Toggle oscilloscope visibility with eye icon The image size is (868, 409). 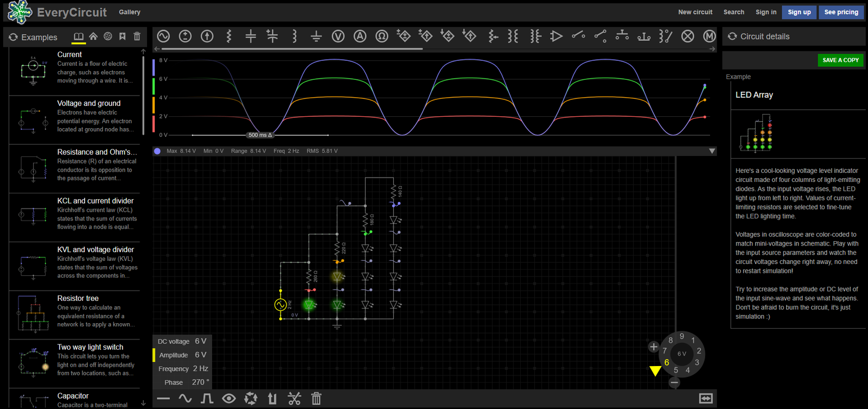coord(229,399)
